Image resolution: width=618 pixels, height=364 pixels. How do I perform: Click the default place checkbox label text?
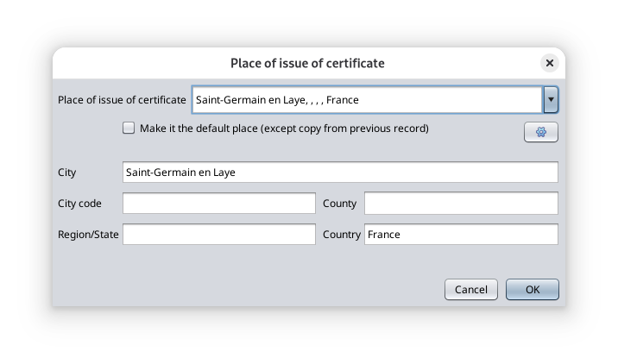point(284,129)
